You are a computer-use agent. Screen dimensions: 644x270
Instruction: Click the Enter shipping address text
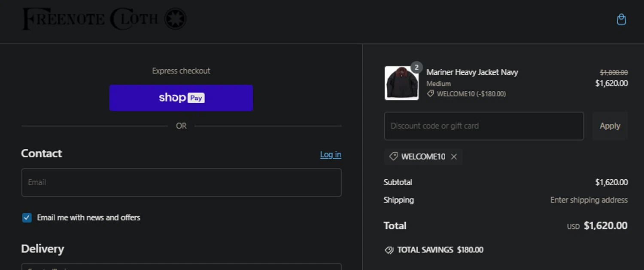[589, 200]
